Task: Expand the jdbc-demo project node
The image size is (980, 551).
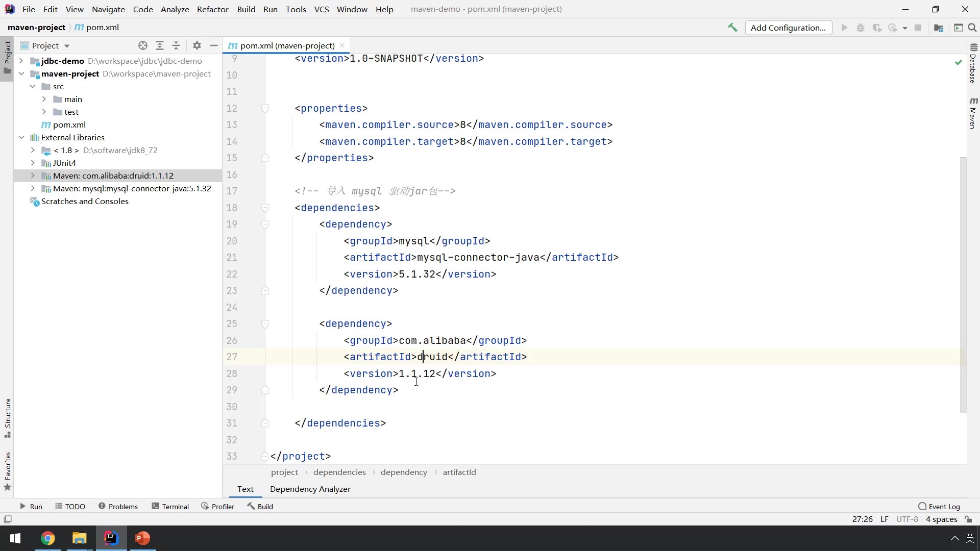Action: coord(21,61)
